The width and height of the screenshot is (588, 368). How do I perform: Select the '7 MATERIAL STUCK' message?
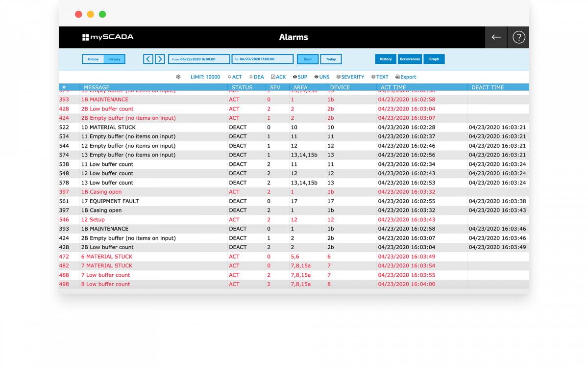tap(107, 266)
